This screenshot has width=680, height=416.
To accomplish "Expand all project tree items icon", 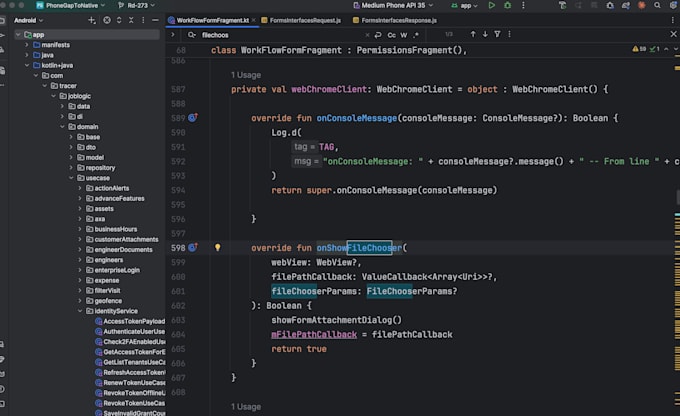I will coord(119,20).
